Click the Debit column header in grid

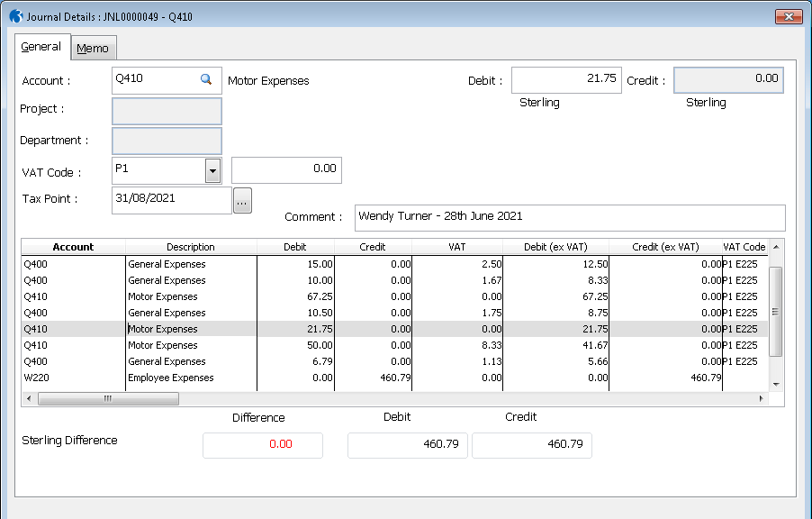[x=295, y=247]
